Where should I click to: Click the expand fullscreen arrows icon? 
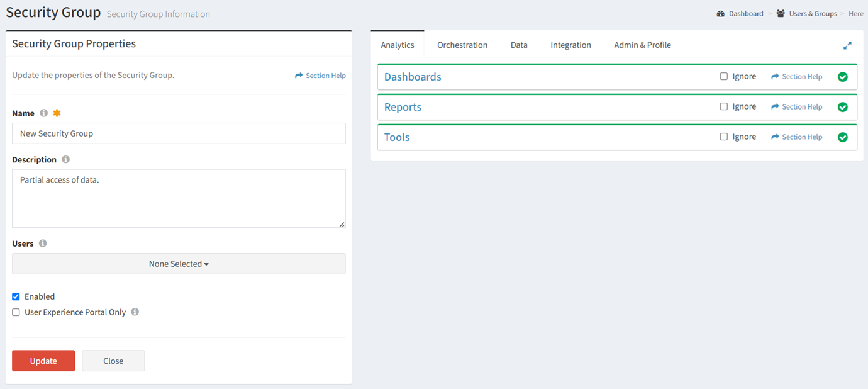coord(847,45)
